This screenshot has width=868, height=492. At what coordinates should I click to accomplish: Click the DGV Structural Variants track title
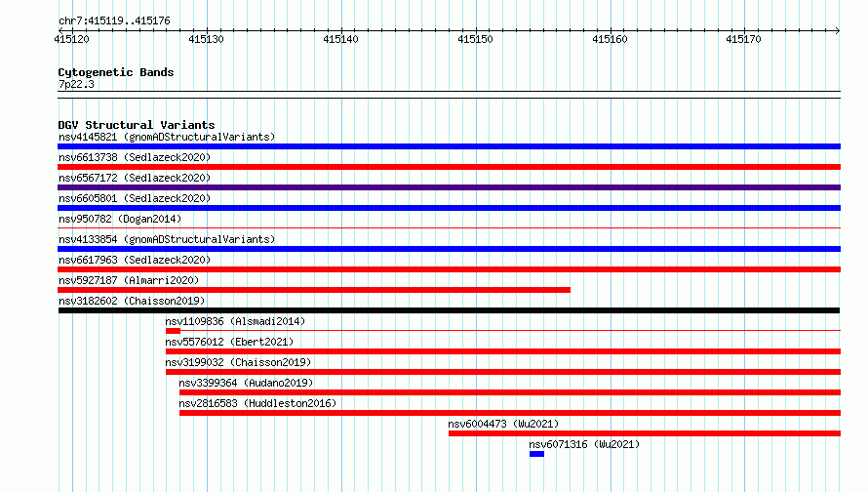[x=137, y=125]
